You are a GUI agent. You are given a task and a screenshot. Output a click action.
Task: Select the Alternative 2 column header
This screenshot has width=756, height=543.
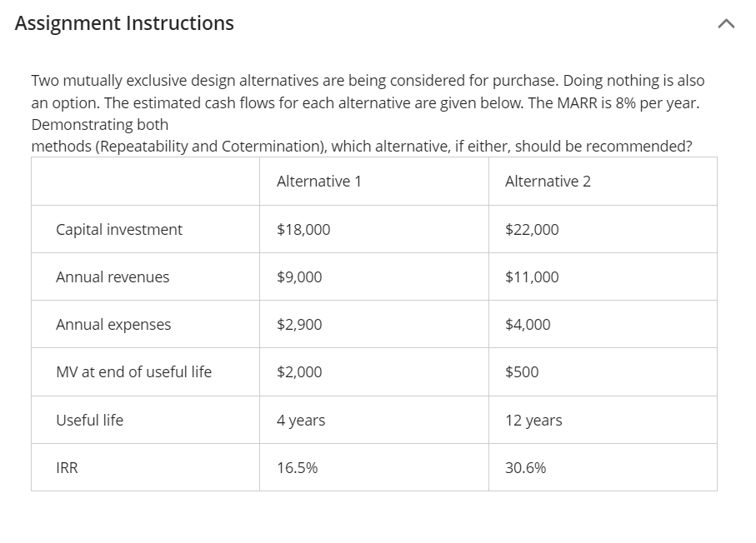pos(547,181)
